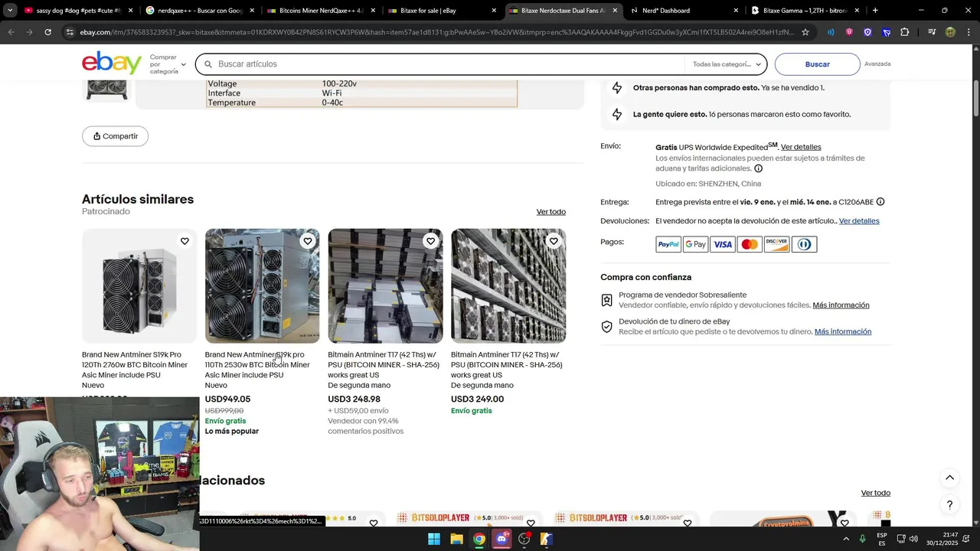
Task: Favorite the Antminer S19k Pro 120Th item
Action: (185, 241)
